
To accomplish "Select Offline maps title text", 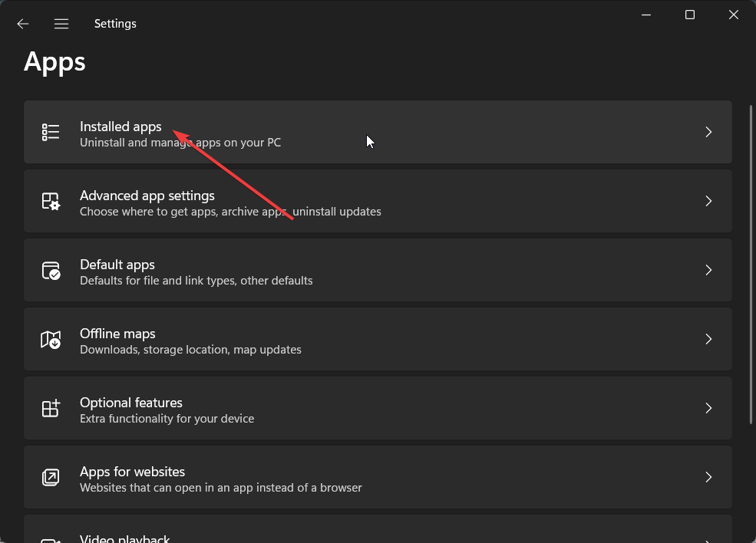I will [x=117, y=334].
